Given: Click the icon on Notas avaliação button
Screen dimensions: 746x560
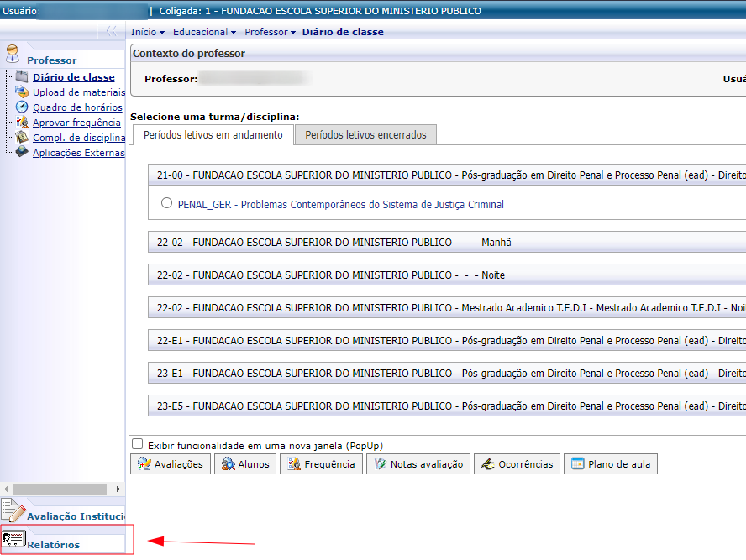Looking at the screenshot, I should [380, 463].
